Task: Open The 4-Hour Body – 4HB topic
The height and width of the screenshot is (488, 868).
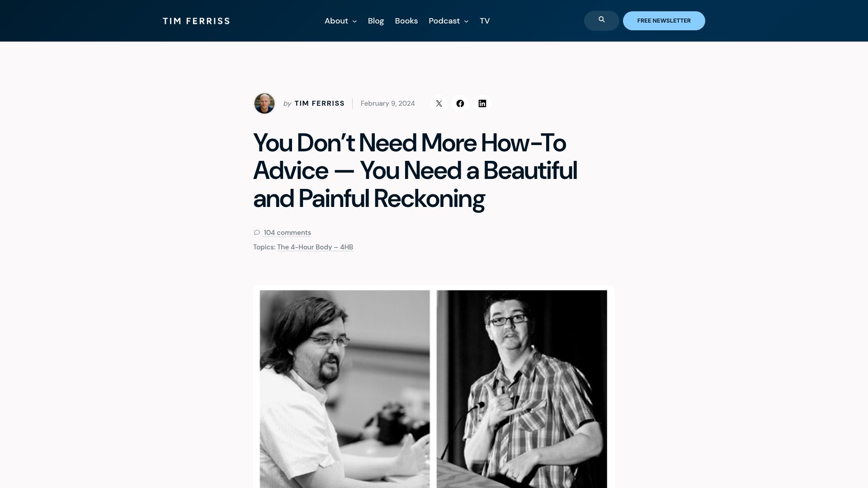Action: coord(315,247)
